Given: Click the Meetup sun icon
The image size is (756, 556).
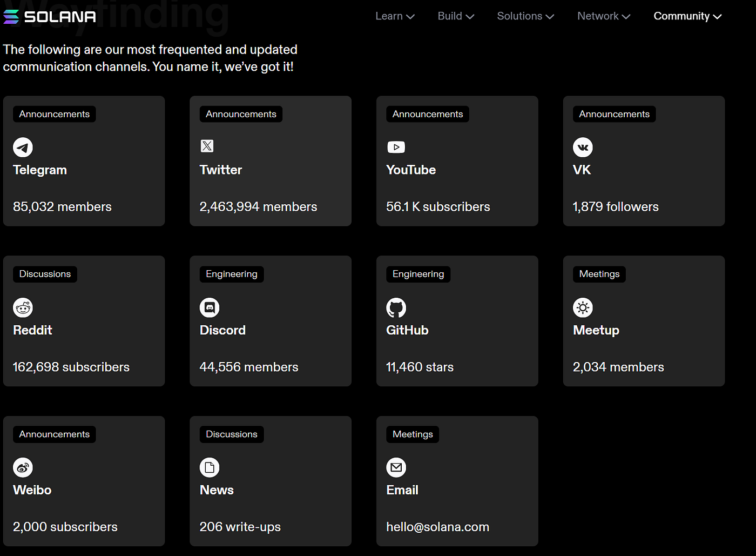Looking at the screenshot, I should (583, 307).
